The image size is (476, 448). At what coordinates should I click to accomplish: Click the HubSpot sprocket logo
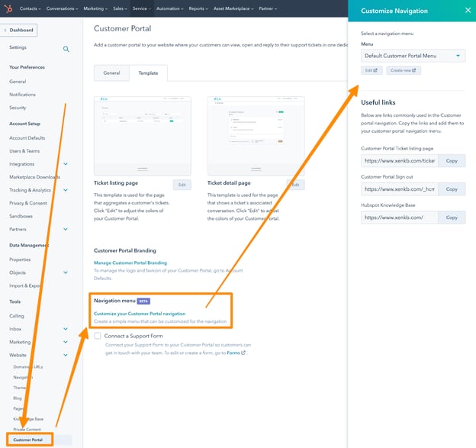coord(6,9)
